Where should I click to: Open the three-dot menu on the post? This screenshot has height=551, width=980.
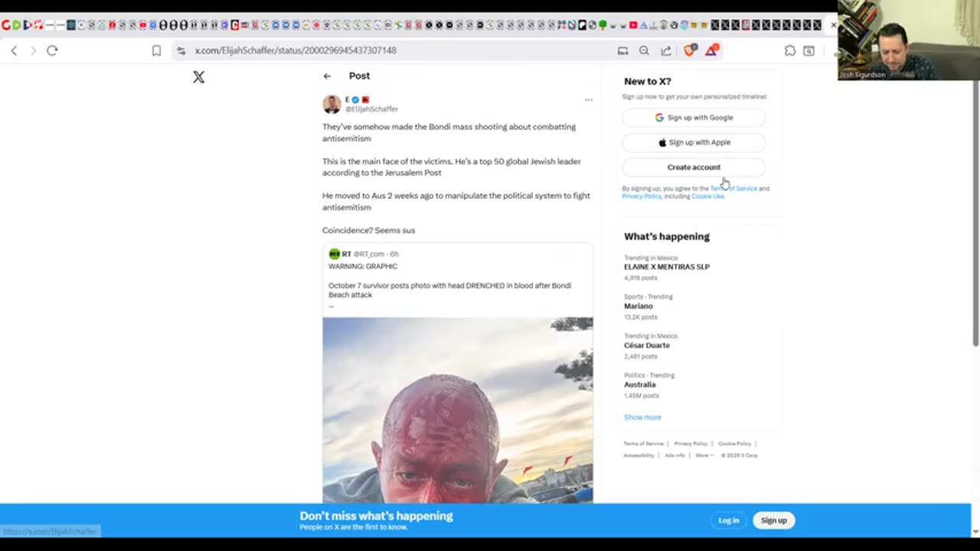pyautogui.click(x=589, y=99)
